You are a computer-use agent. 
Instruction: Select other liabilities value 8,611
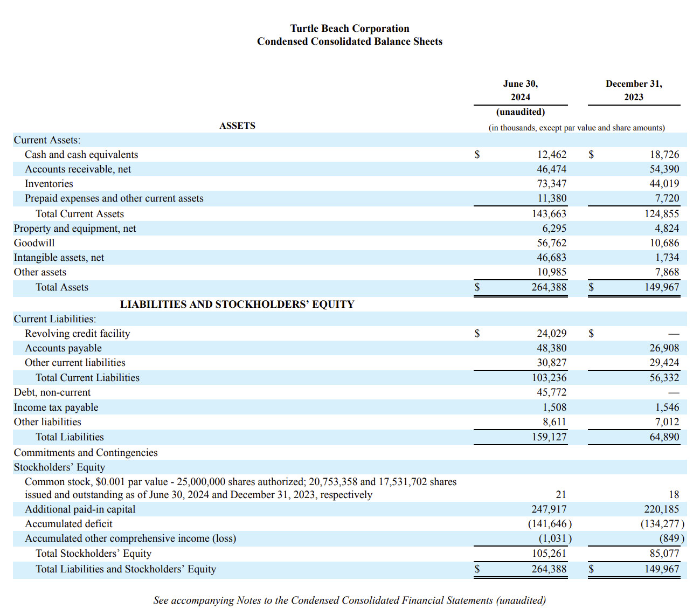click(555, 422)
